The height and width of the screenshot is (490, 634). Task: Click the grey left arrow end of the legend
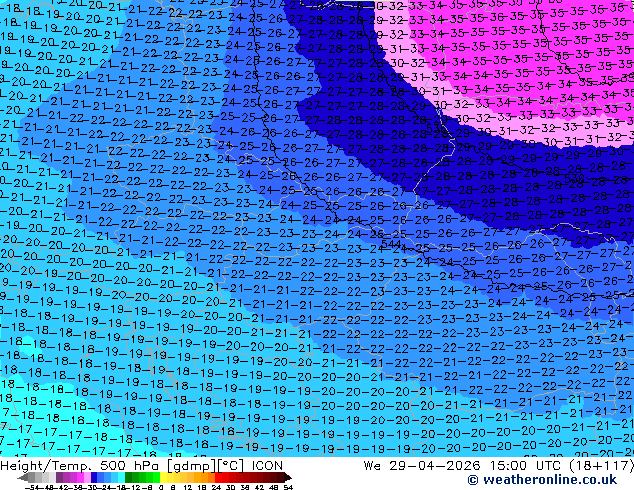pos(23,477)
